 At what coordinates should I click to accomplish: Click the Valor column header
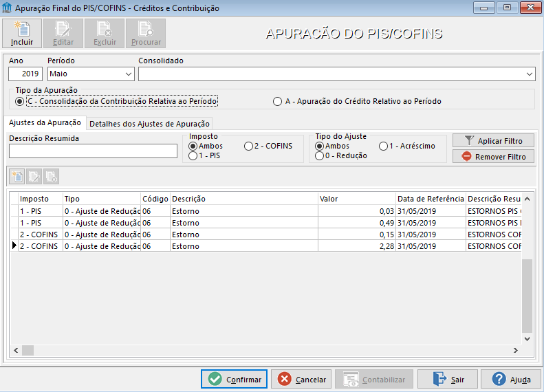357,199
